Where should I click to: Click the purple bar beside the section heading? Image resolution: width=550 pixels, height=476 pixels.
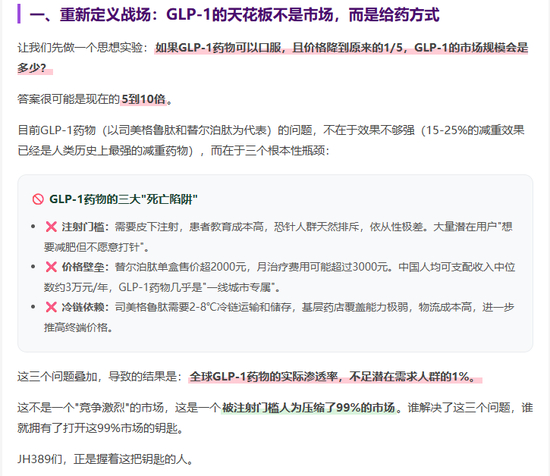coord(19,14)
